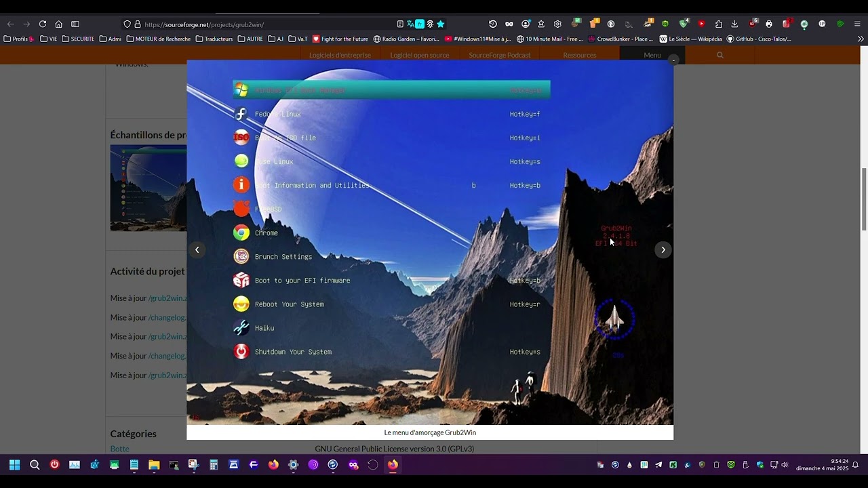Open the Logiciel open source menu item
Viewport: 868px width, 488px height.
coord(420,55)
